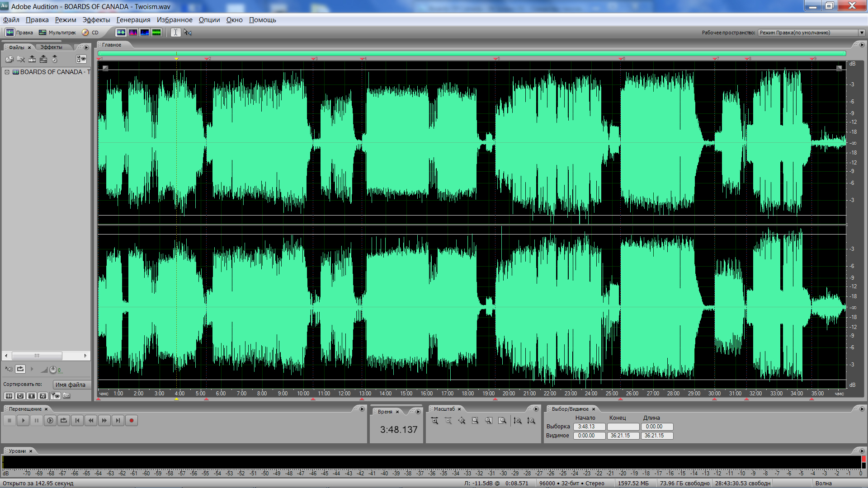Click the Go to end transport button
The image size is (868, 488).
tap(118, 421)
